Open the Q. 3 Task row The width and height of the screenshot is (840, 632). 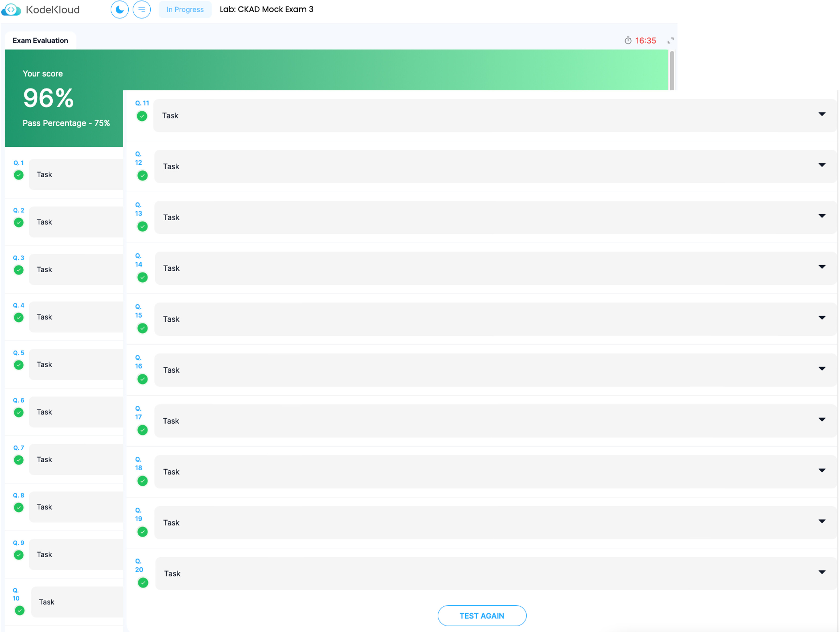pyautogui.click(x=76, y=270)
